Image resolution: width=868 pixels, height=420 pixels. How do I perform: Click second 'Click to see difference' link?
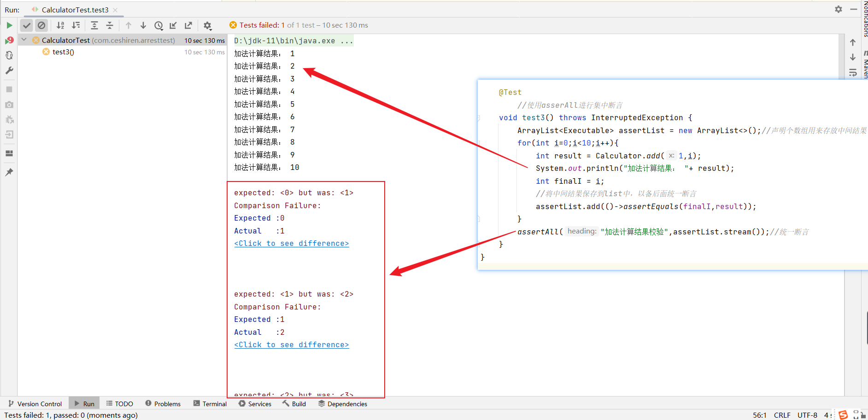(291, 345)
